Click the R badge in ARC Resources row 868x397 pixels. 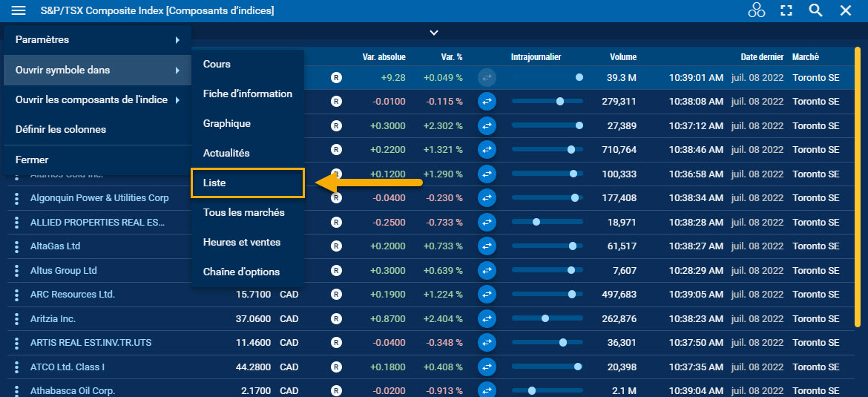click(x=336, y=295)
